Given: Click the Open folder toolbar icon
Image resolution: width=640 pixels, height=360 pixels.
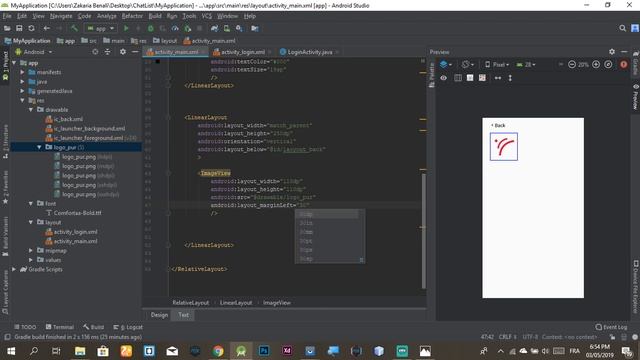Looking at the screenshot, I should coord(7,28).
